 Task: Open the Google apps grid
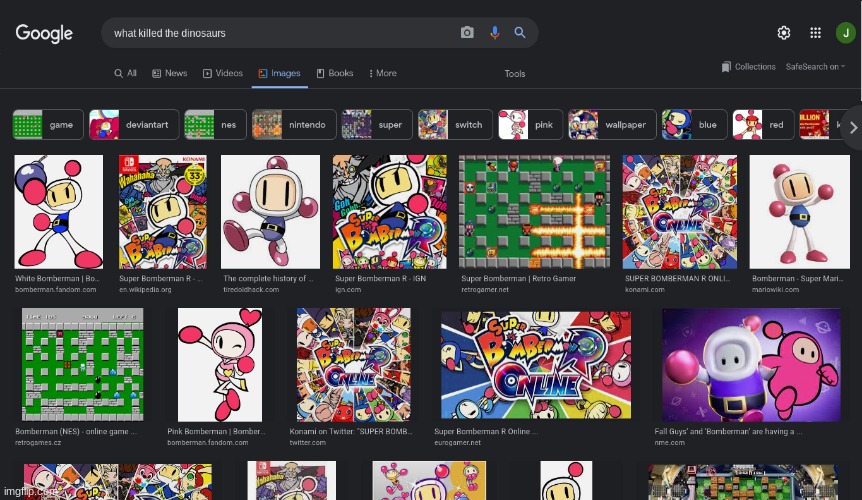tap(815, 33)
